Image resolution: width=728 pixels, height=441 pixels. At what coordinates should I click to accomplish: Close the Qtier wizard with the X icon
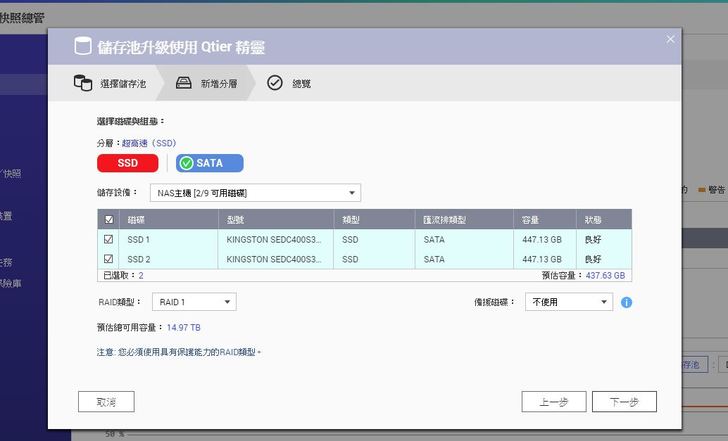coord(670,39)
